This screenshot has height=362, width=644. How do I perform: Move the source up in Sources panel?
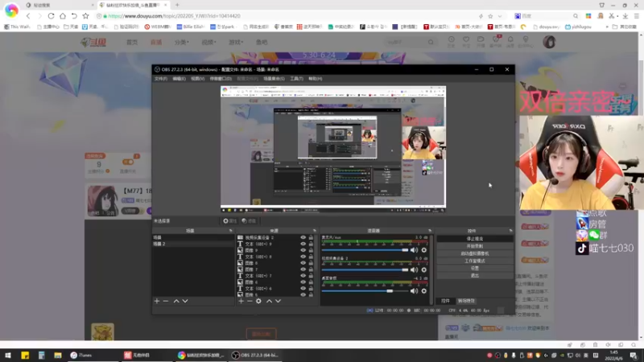click(269, 301)
